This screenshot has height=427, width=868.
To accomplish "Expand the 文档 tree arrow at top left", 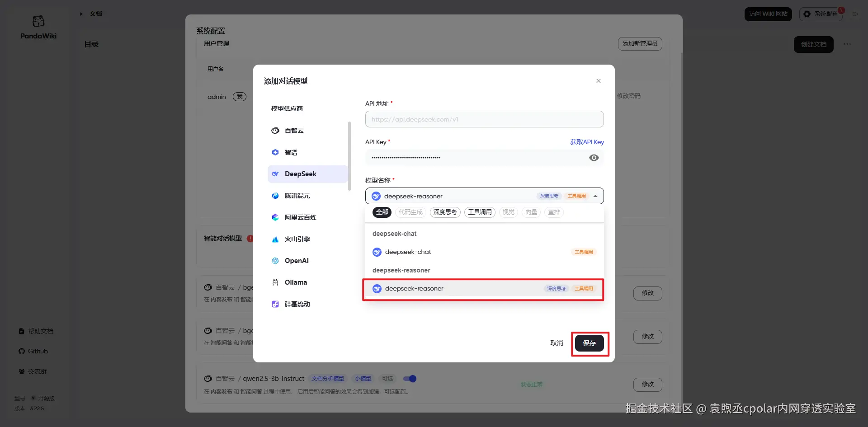I will (x=81, y=14).
